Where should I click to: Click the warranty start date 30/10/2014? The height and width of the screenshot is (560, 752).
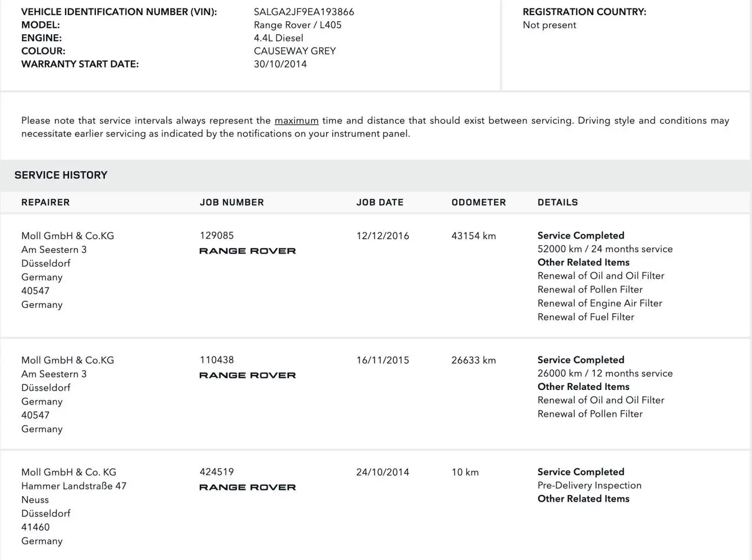click(x=280, y=64)
